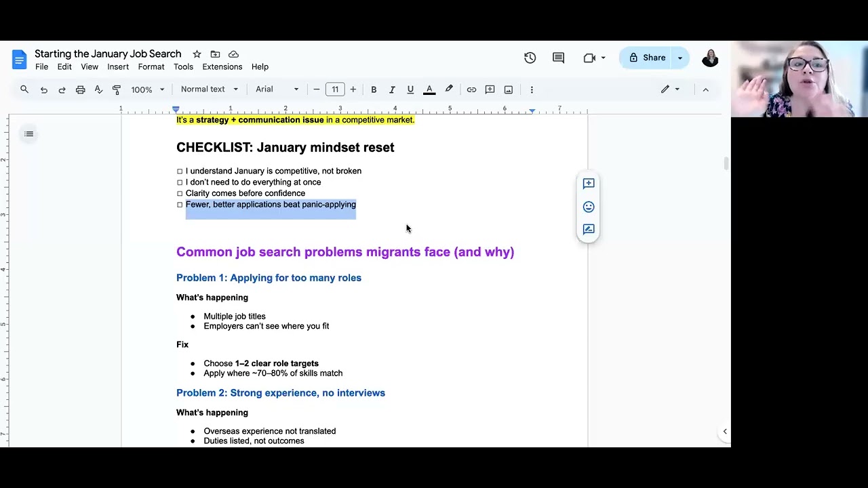
Task: Add a comment from the toolbar
Action: click(490, 89)
